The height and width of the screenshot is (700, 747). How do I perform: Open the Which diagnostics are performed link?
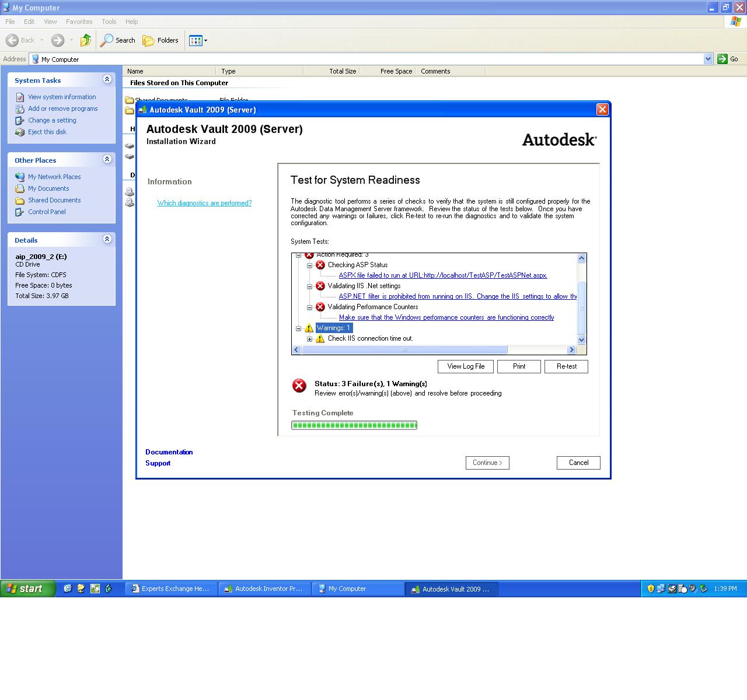click(204, 203)
